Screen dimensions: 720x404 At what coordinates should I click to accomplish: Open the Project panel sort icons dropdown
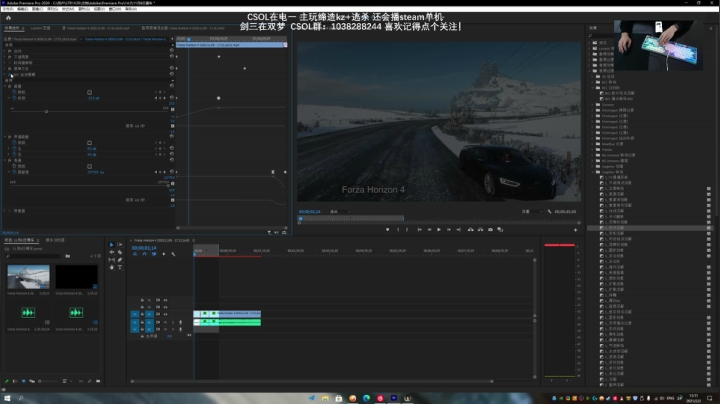coord(65,381)
